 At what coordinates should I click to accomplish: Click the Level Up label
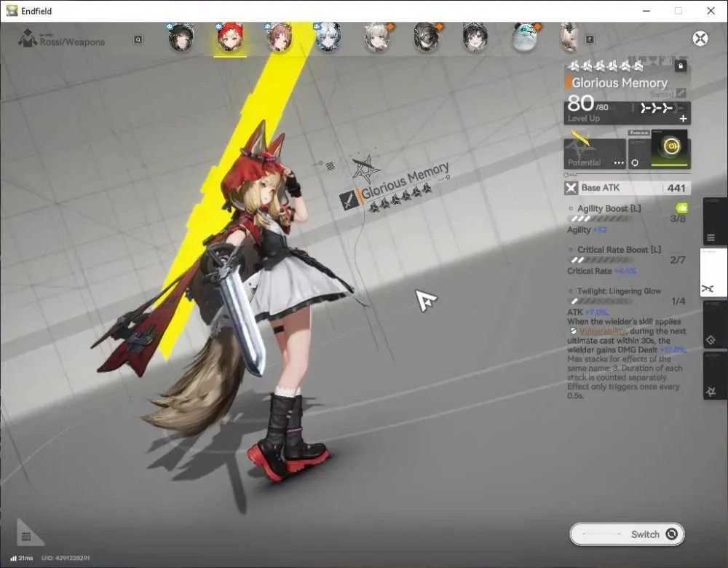pyautogui.click(x=584, y=119)
